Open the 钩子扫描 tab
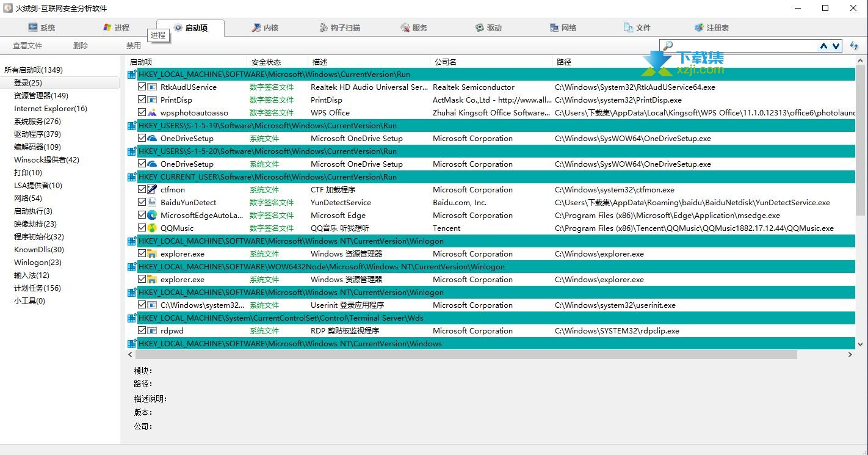Viewport: 868px width, 455px height. point(340,27)
